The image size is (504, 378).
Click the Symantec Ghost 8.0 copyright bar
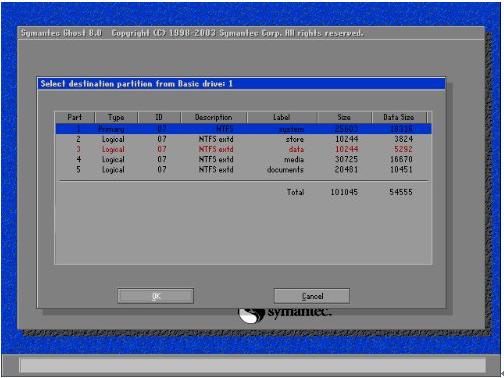251,33
